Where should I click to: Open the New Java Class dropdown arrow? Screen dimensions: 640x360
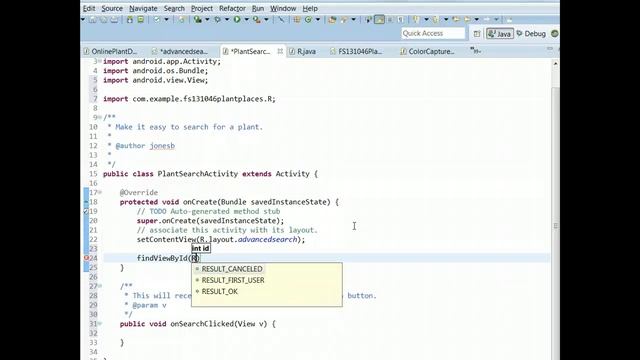click(318, 20)
